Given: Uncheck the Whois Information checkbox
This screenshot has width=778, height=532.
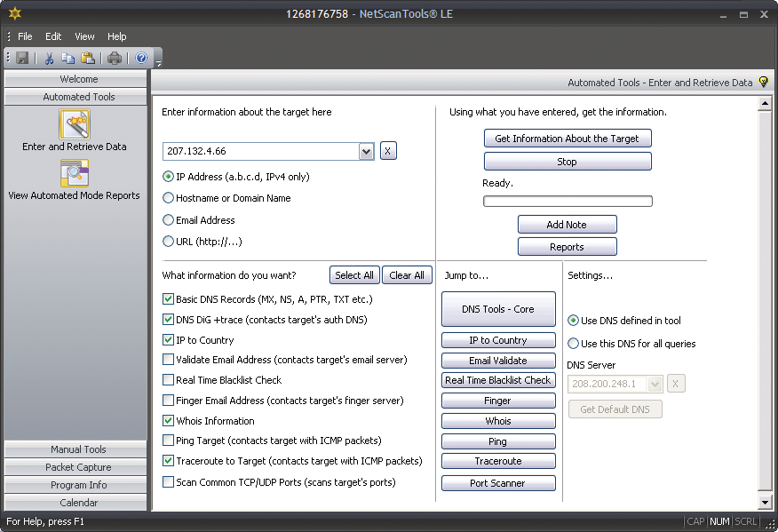Looking at the screenshot, I should click(x=168, y=421).
